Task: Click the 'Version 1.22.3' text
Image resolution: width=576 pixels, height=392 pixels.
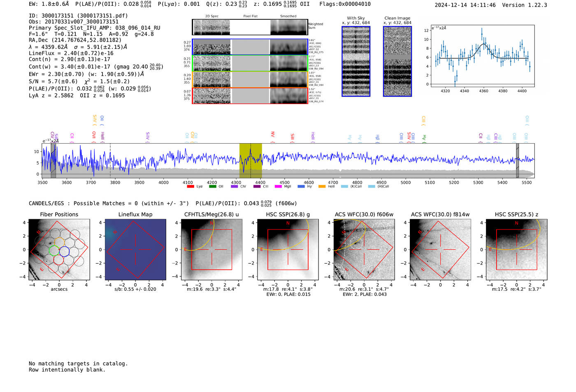Action: pos(525,5)
